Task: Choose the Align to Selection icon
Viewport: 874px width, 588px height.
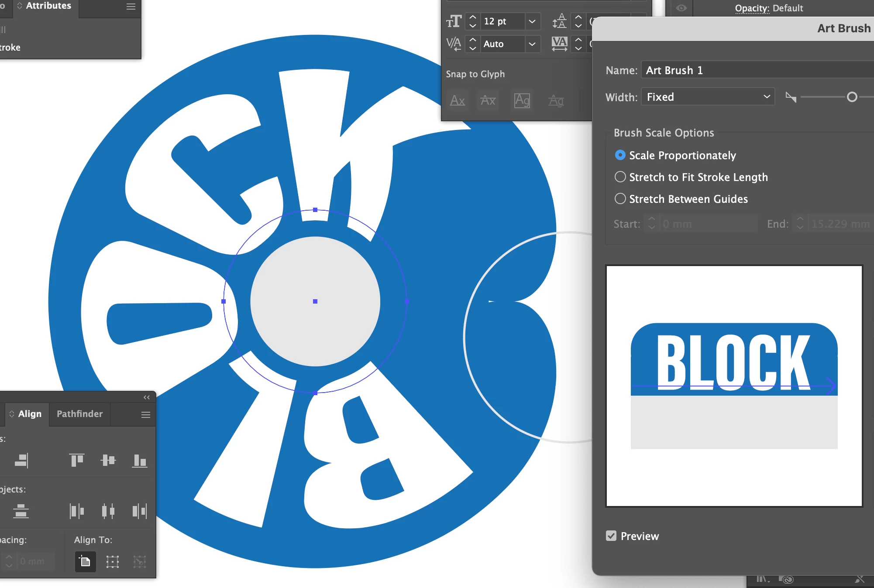Action: (x=113, y=561)
